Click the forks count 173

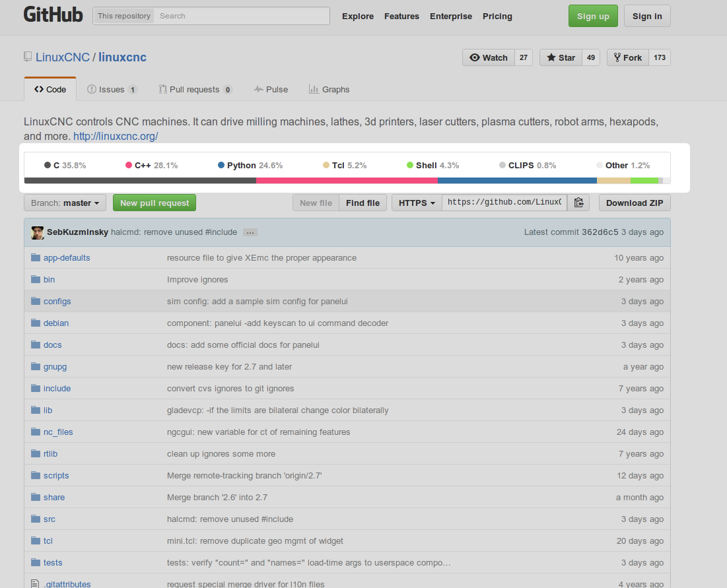(x=660, y=57)
